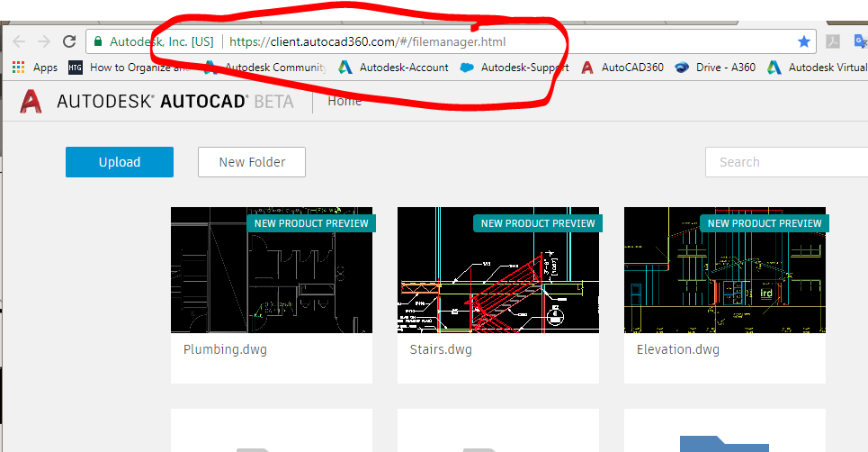Open the Drive - A360 bookmark
Screen dimensions: 868x452
pyautogui.click(x=715, y=68)
